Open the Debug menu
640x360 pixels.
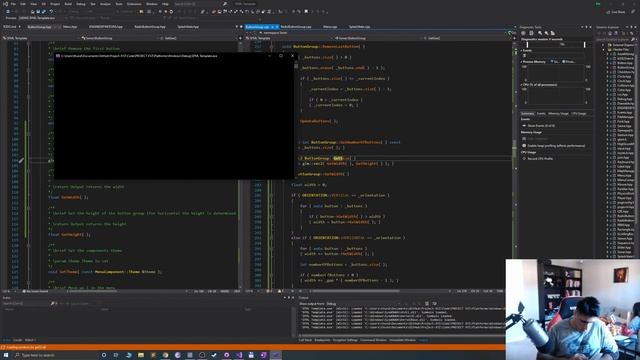click(x=80, y=4)
